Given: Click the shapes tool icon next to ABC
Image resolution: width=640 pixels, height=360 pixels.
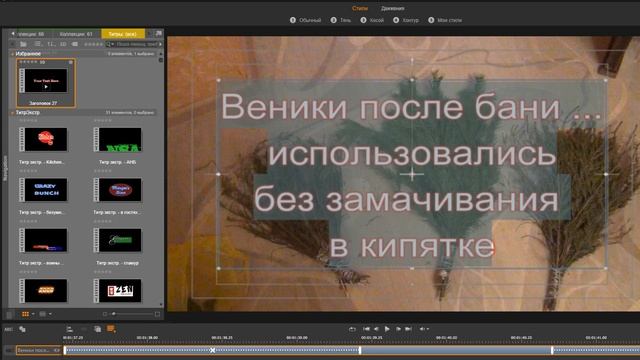Looking at the screenshot, I should (x=22, y=329).
